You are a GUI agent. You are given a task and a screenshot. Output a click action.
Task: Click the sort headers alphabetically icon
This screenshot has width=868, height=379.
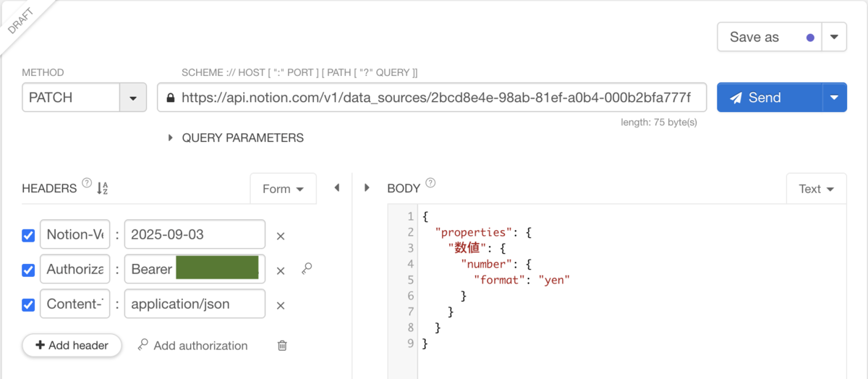(x=102, y=188)
